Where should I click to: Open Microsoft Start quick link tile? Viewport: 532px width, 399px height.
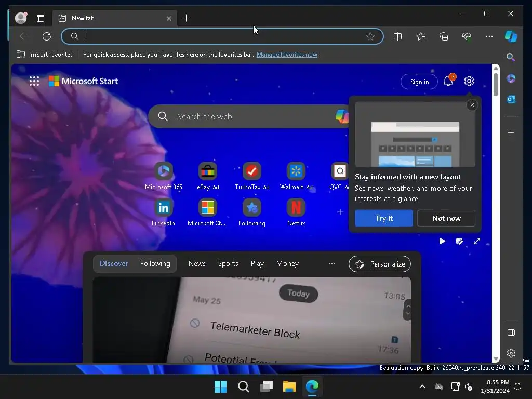click(207, 212)
